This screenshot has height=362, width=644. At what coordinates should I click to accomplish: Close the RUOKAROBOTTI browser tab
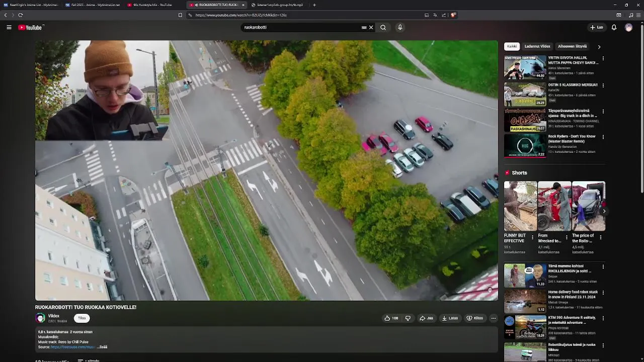pos(243,5)
